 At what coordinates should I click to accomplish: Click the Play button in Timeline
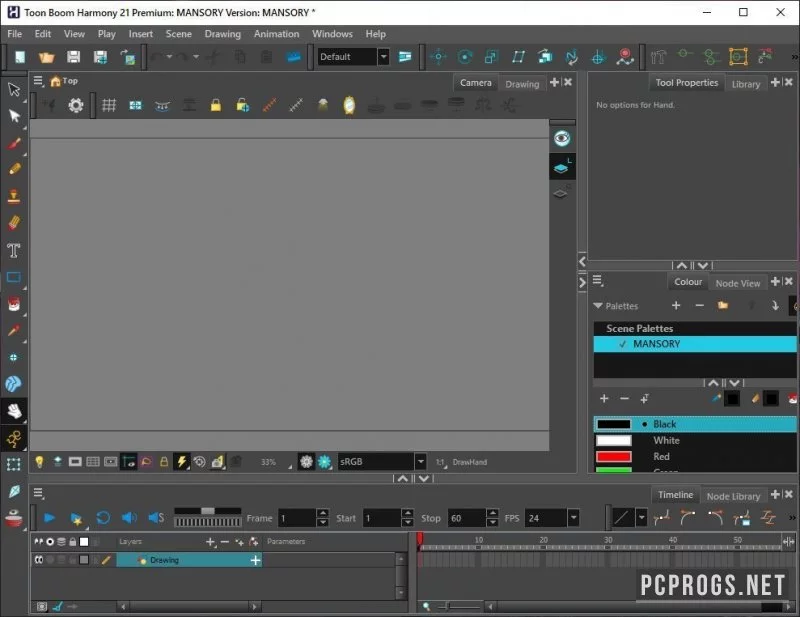tap(49, 518)
